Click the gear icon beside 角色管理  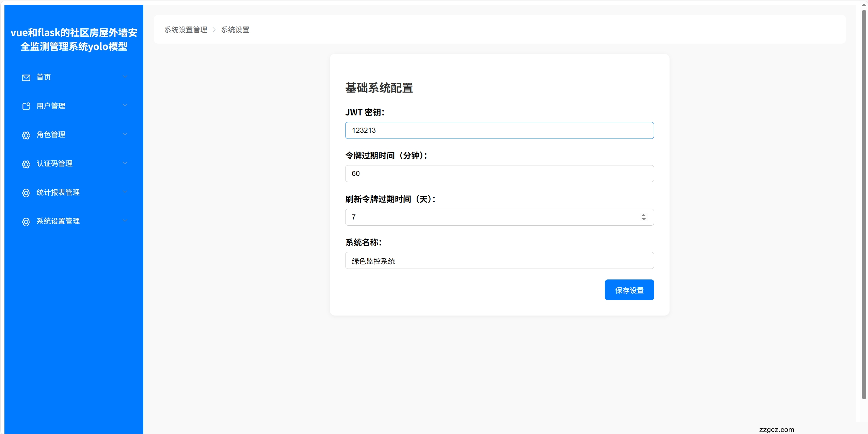coord(26,135)
